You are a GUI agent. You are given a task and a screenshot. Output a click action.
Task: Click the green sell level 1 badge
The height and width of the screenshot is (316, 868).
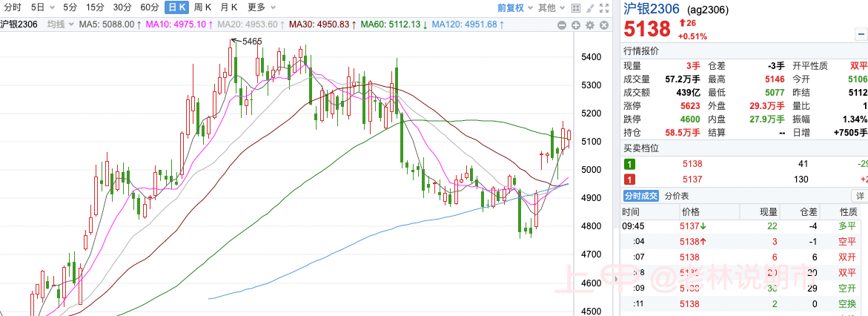(629, 164)
